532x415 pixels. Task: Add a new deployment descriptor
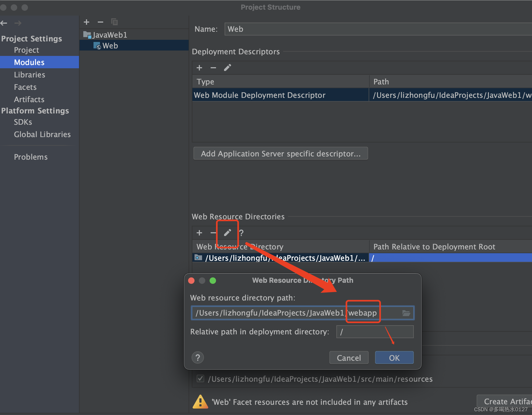(199, 68)
